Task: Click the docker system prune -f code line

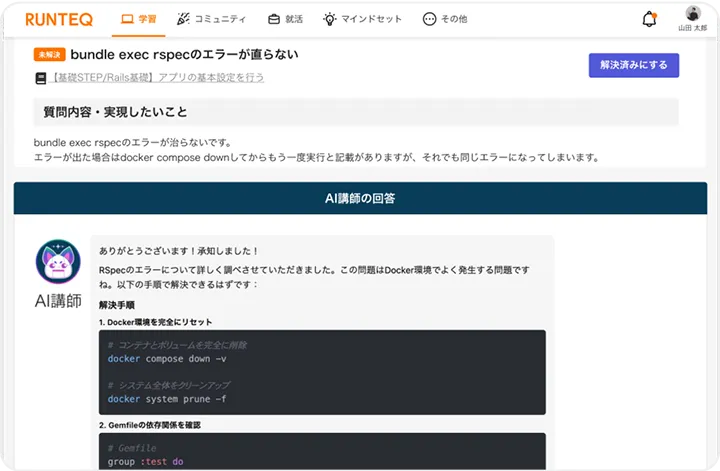Action: pos(166,398)
